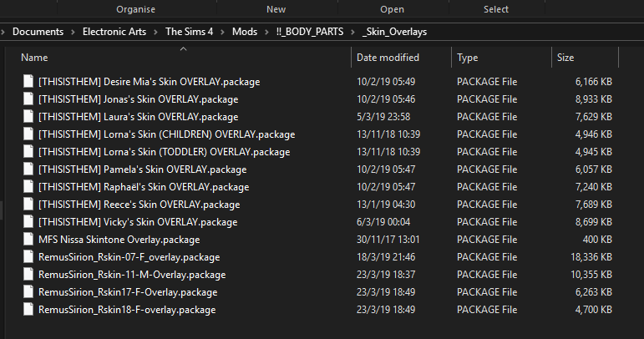644x339 pixels.
Task: Click the 10,355 KB size value
Action: coord(591,275)
